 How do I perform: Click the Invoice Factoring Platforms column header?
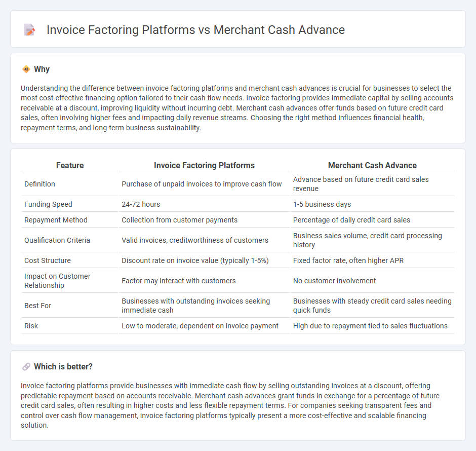point(204,165)
